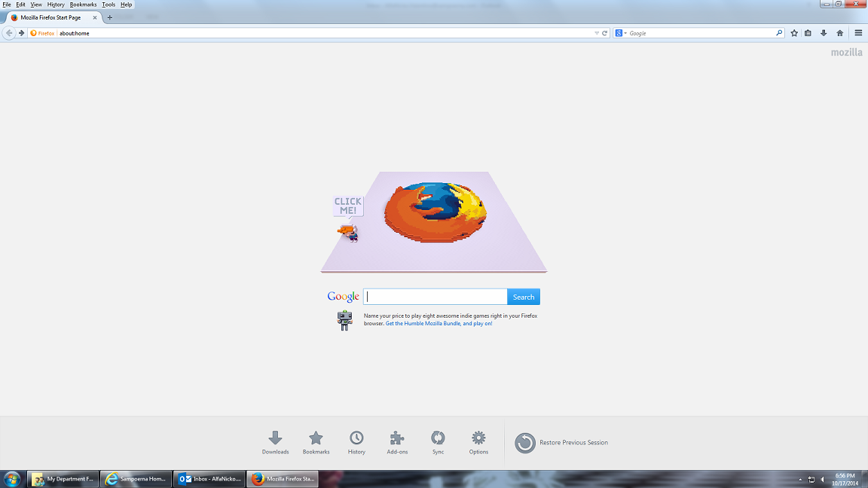Image resolution: width=868 pixels, height=488 pixels.
Task: Open the Edit menu
Action: coord(20,5)
